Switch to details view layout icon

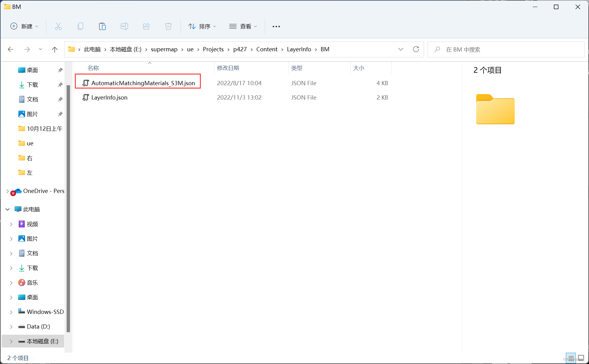point(571,358)
